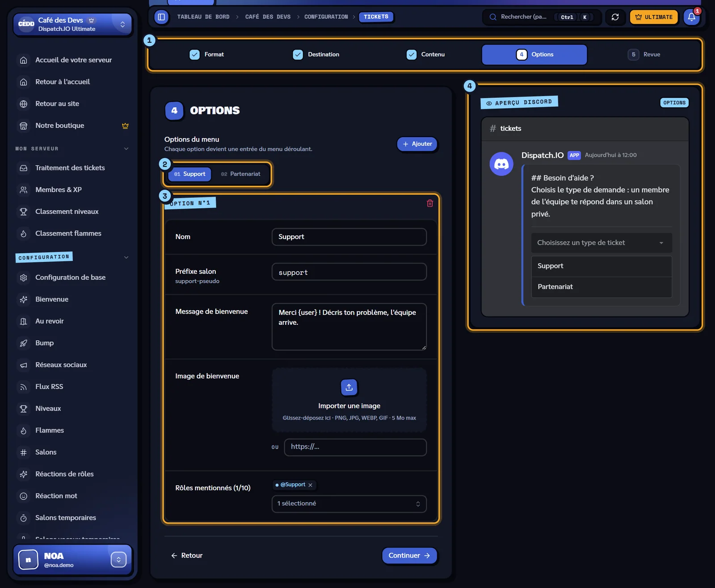Click the globe icon for Retour au site
Image resolution: width=715 pixels, height=588 pixels.
(24, 104)
